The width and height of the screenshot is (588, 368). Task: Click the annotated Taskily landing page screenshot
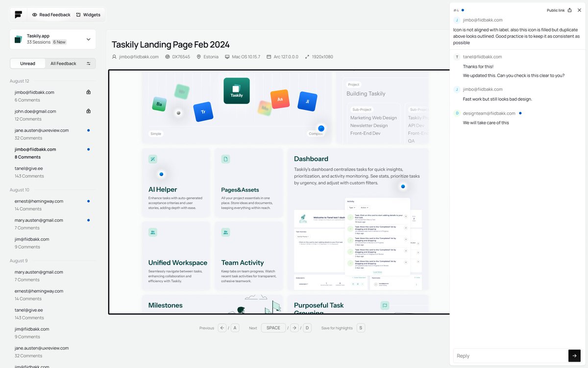point(279,192)
